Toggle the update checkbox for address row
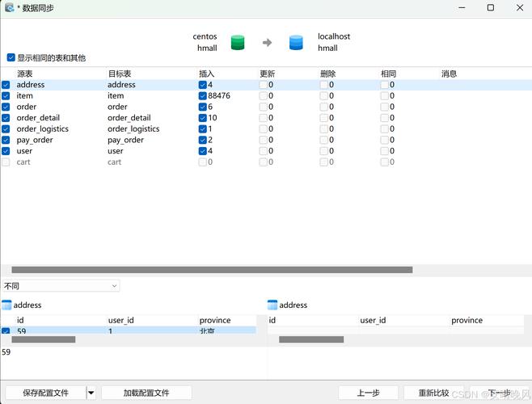Image resolution: width=532 pixels, height=404 pixels. coord(264,85)
